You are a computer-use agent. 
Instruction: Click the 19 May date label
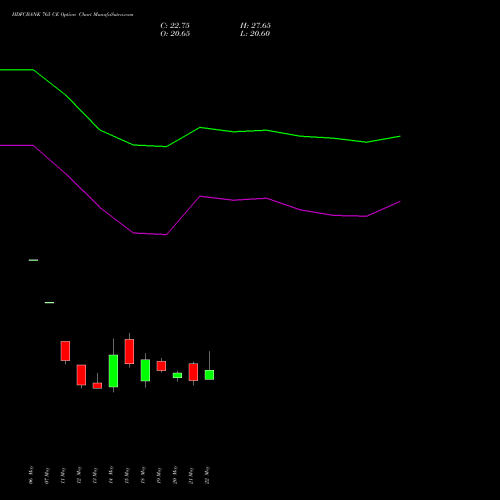coord(159,475)
